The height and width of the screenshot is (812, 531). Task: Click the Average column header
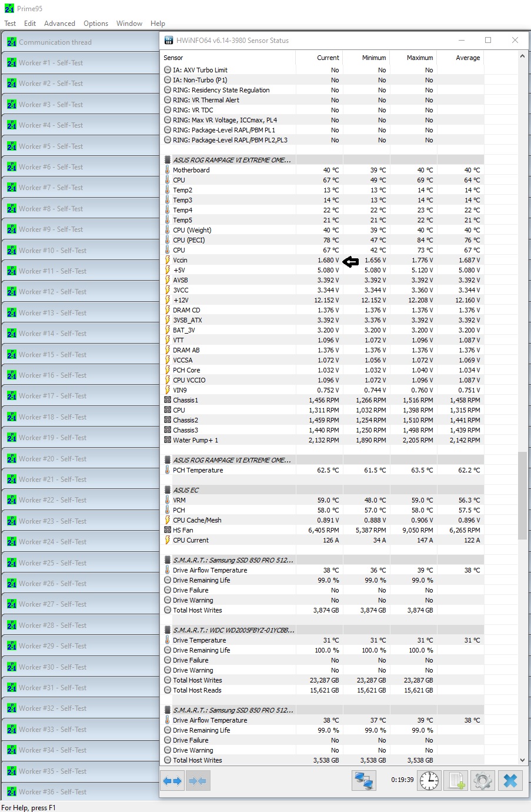click(x=460, y=58)
